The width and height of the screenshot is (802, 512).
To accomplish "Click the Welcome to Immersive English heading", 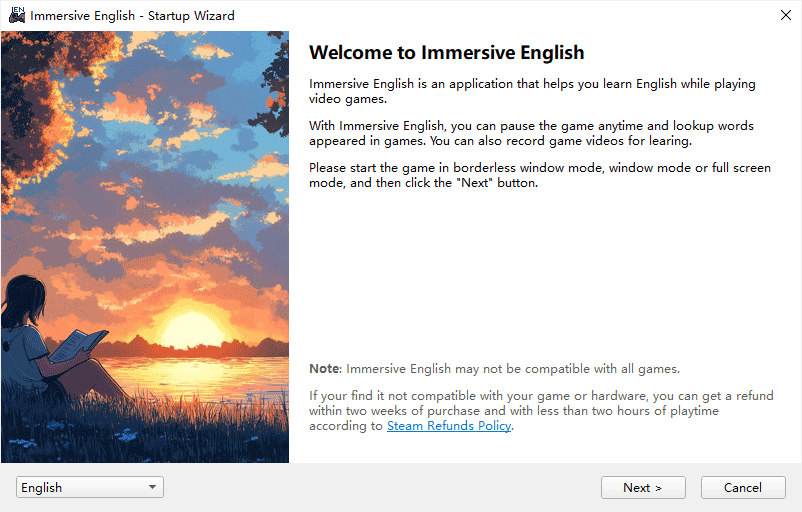I will tap(447, 53).
